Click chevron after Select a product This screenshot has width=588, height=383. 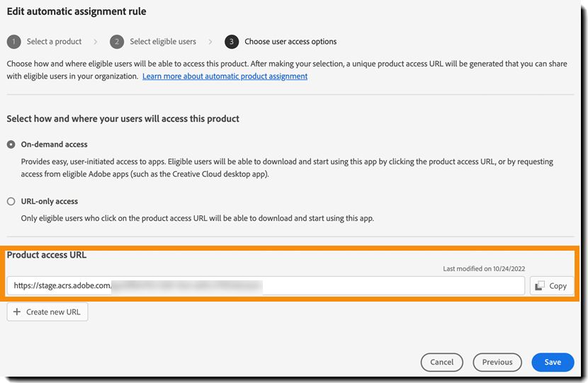pos(96,42)
